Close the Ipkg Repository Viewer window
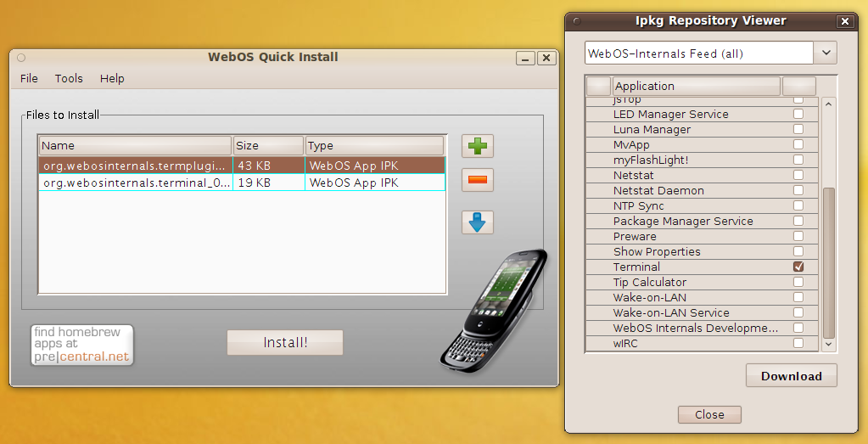The width and height of the screenshot is (868, 444). pyautogui.click(x=845, y=21)
